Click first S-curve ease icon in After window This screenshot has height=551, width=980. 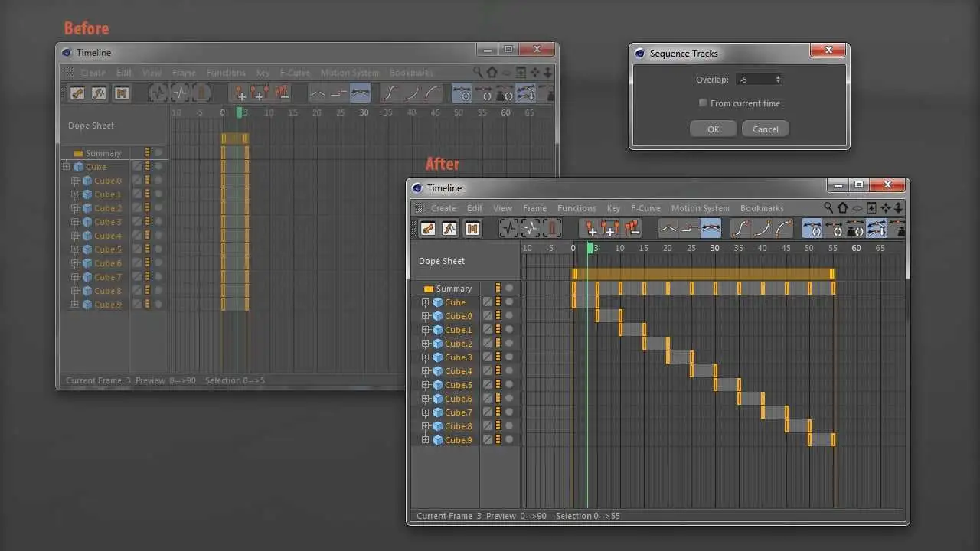click(740, 228)
